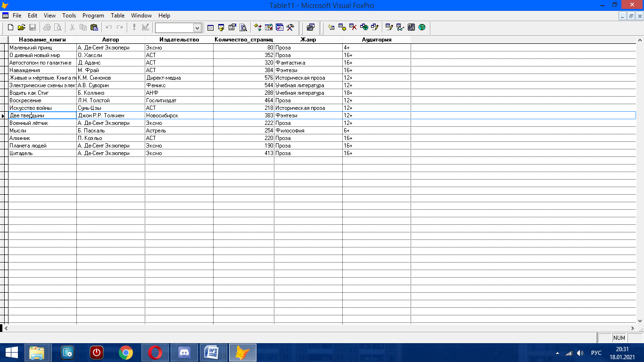Click the horizontal scrollbar right arrow
Image resolution: width=644 pixels, height=362 pixels.
point(633,328)
